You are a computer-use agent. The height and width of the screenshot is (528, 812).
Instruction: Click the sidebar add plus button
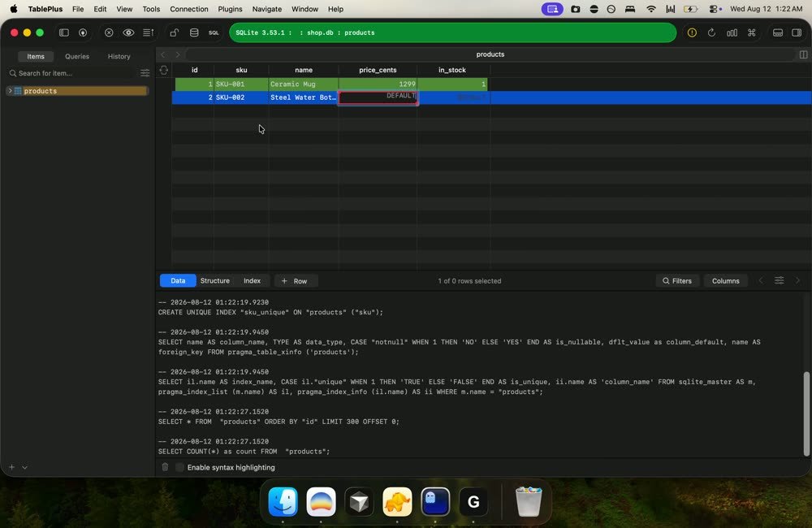pyautogui.click(x=11, y=467)
